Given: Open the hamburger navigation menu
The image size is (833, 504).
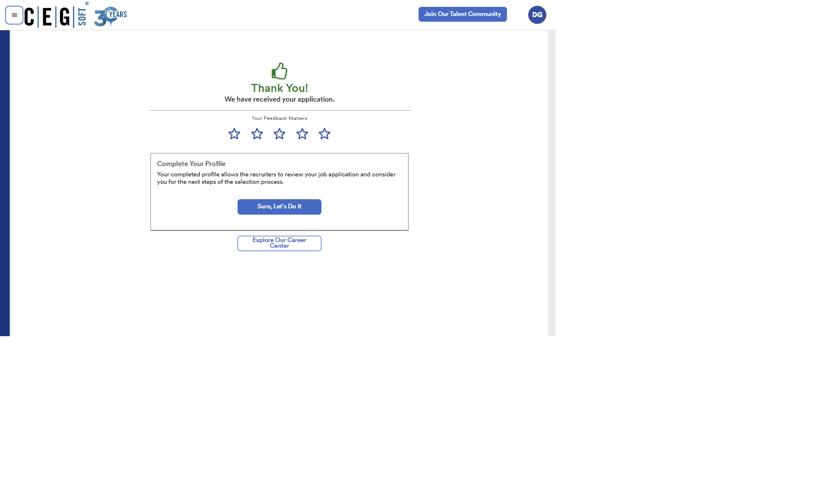Looking at the screenshot, I should coord(14,15).
